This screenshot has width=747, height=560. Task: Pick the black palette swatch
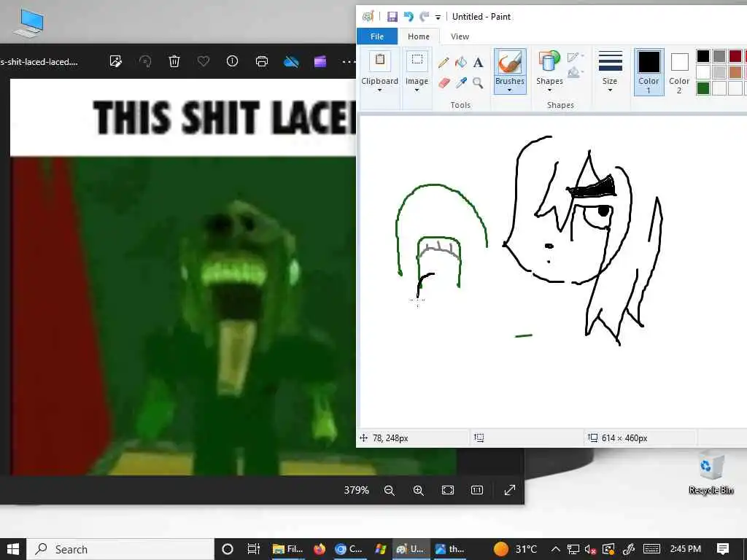[703, 56]
